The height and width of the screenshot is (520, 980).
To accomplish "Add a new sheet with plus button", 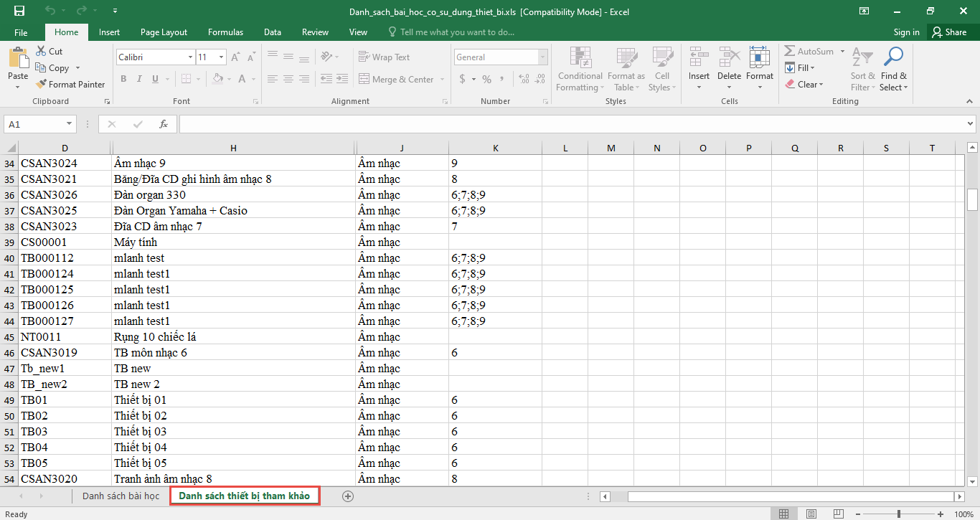I will click(x=348, y=496).
